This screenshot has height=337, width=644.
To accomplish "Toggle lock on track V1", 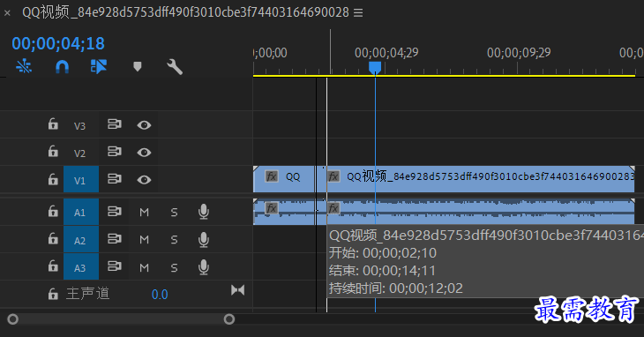I will [53, 178].
